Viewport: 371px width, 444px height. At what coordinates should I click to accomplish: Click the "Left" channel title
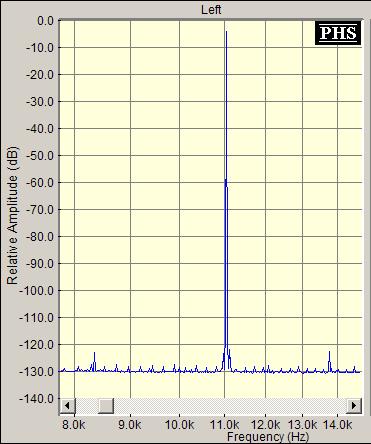pos(211,10)
